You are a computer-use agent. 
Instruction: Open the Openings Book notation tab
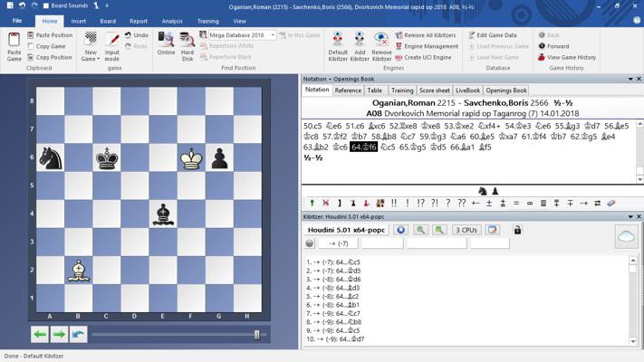[506, 90]
